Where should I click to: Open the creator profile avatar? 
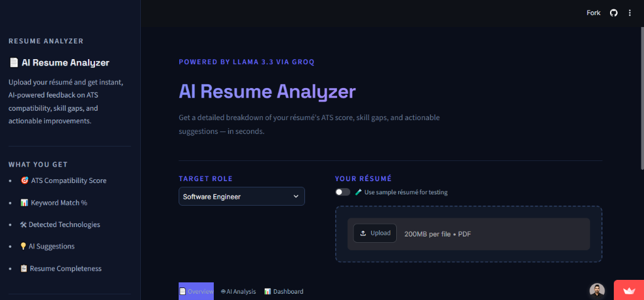point(597,291)
